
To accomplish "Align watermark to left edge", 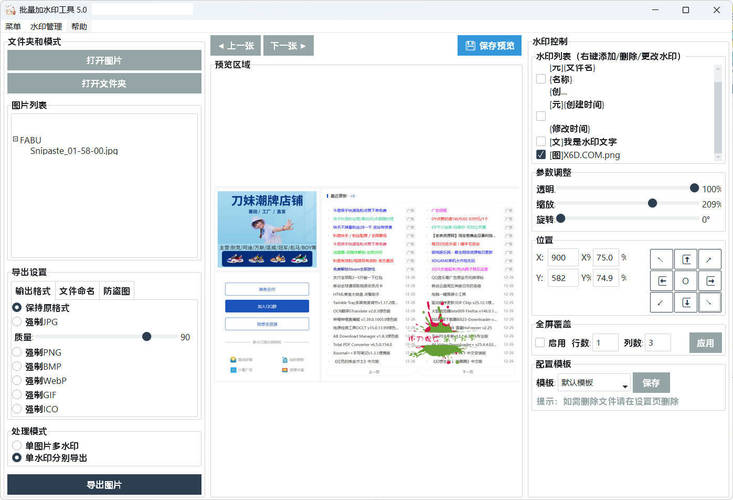I will [x=662, y=281].
